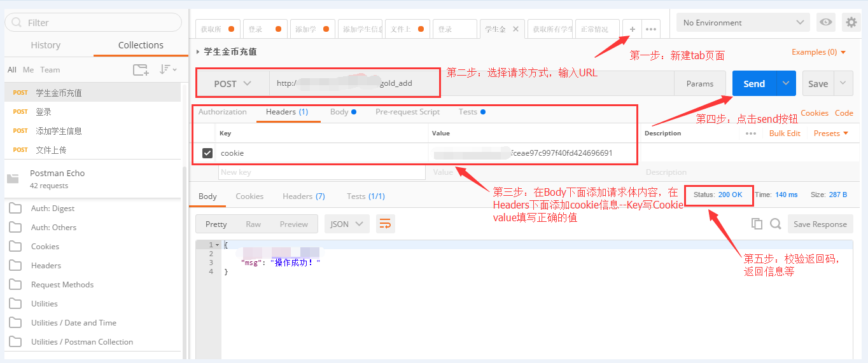Open manage environments gear icon
This screenshot has height=363, width=868.
tap(851, 22)
